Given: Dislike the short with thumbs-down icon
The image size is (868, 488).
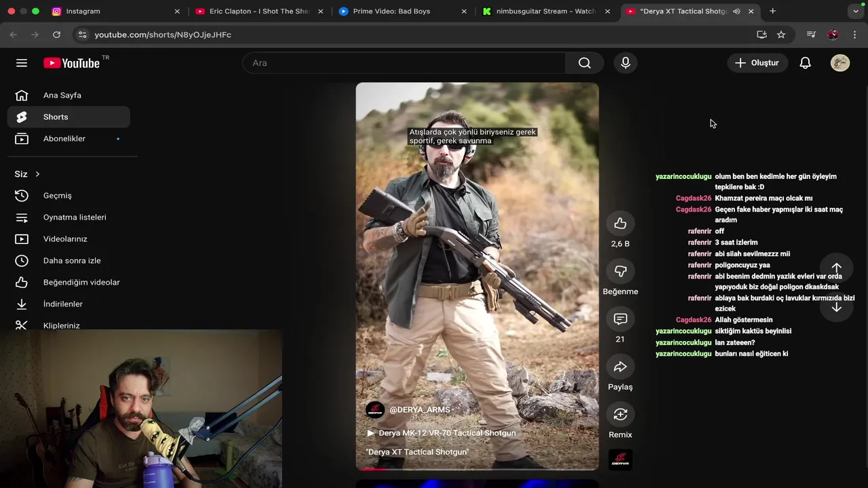Looking at the screenshot, I should [620, 271].
